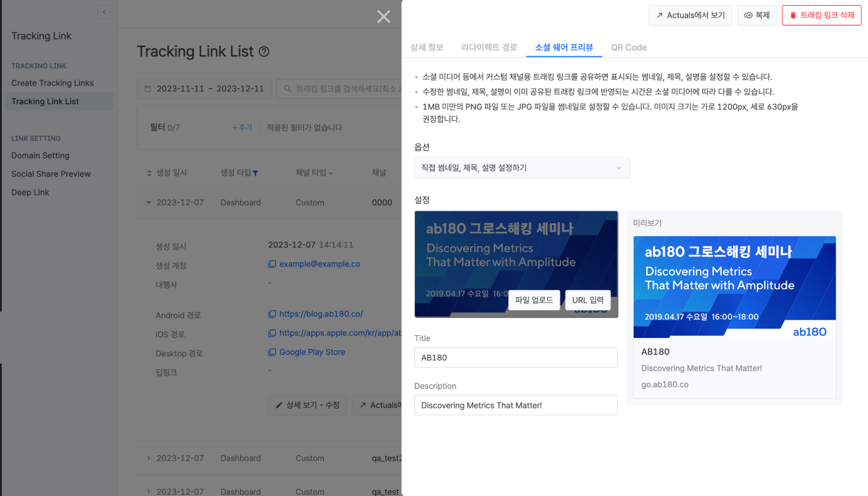Open the date range picker 2023-11-11 ~ 2023-12-11
This screenshot has width=868, height=496.
click(204, 89)
